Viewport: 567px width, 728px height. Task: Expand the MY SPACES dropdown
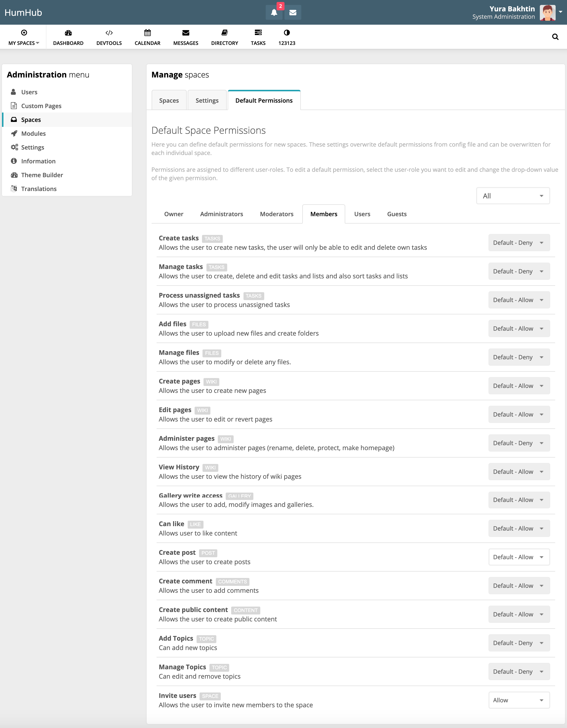click(x=23, y=37)
